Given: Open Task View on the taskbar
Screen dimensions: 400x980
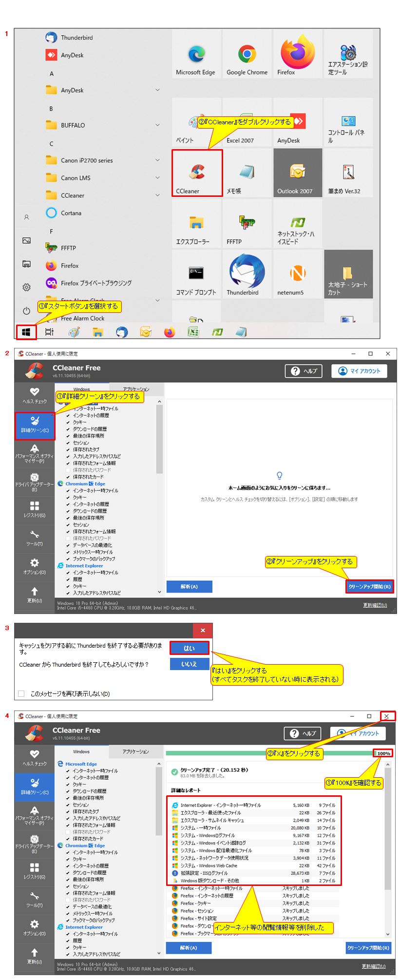Looking at the screenshot, I should pos(49,332).
